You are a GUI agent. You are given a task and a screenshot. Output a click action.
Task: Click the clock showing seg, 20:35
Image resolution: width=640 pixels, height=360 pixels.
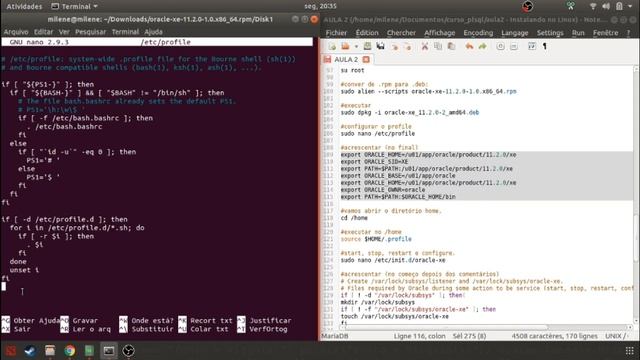point(320,6)
